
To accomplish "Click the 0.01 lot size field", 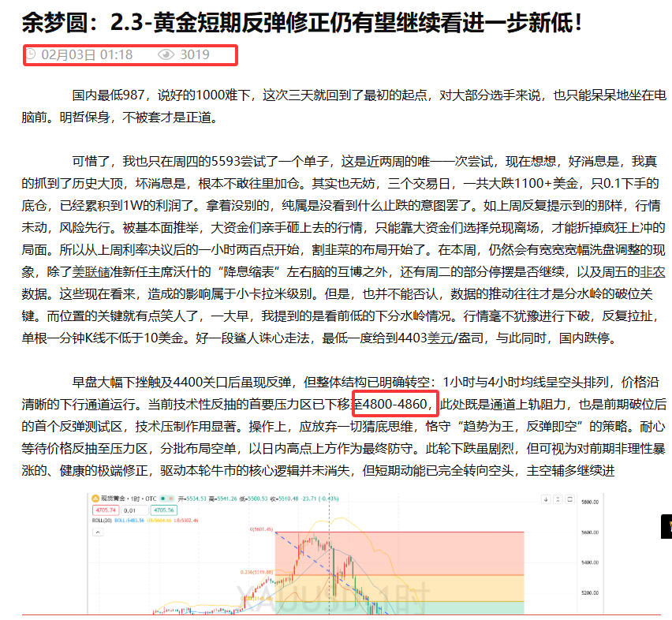I will 135,510.
